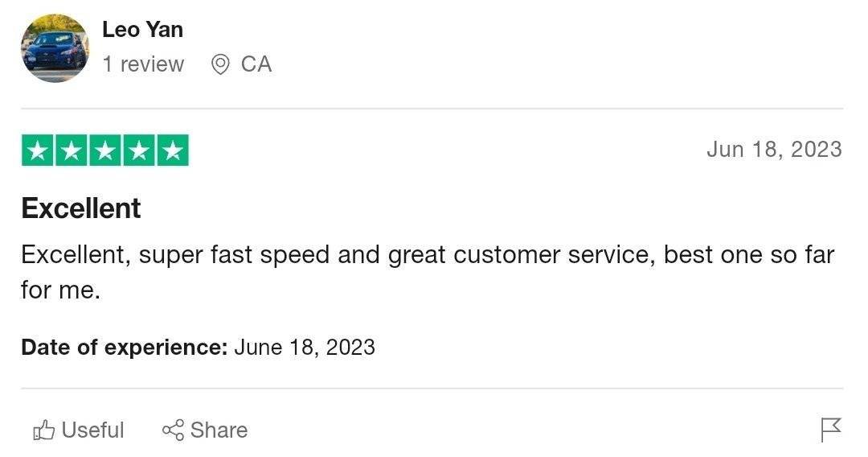The image size is (868, 457).
Task: Click the second green star
Action: point(72,150)
